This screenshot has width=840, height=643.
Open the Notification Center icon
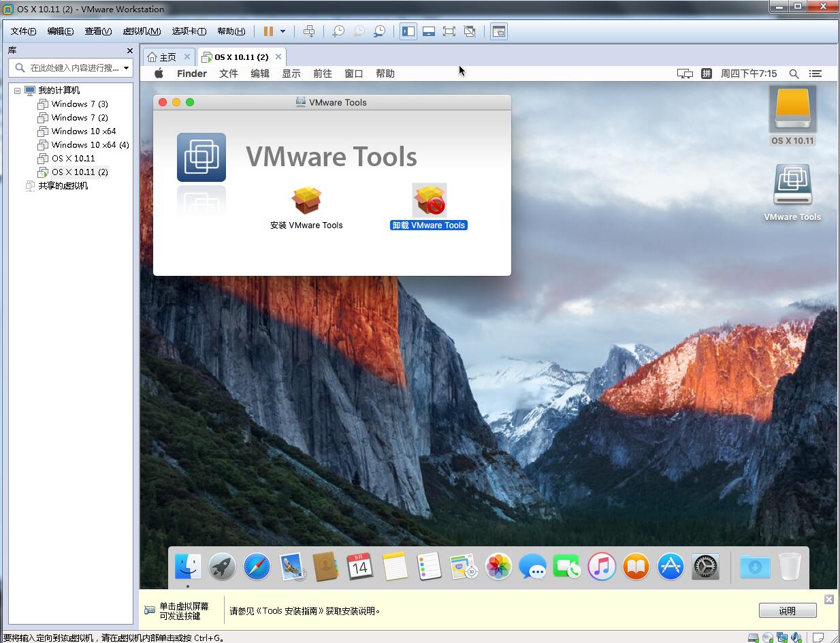click(815, 74)
